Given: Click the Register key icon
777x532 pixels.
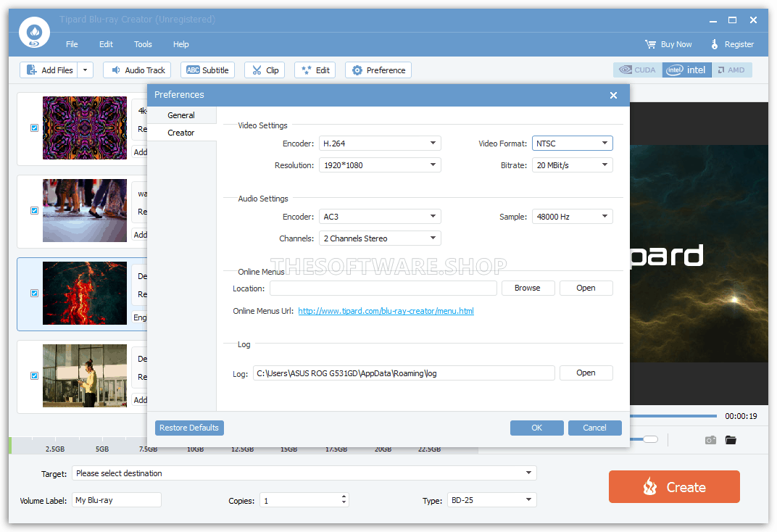Looking at the screenshot, I should (714, 44).
